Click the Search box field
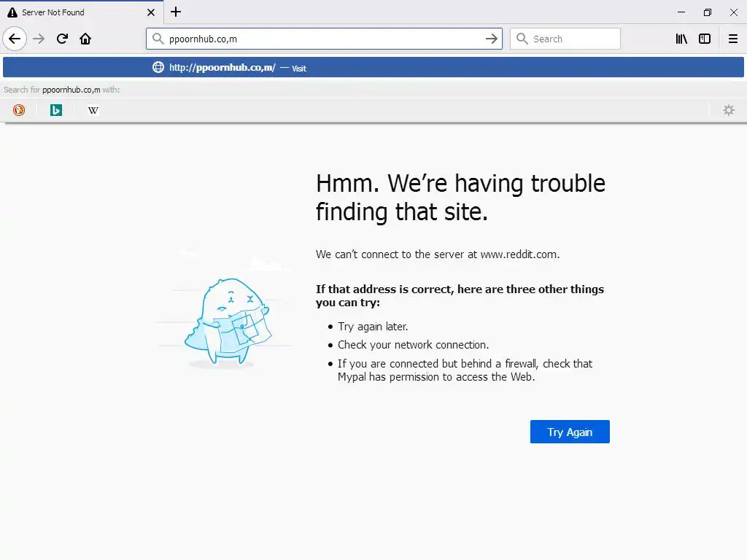 coord(565,39)
